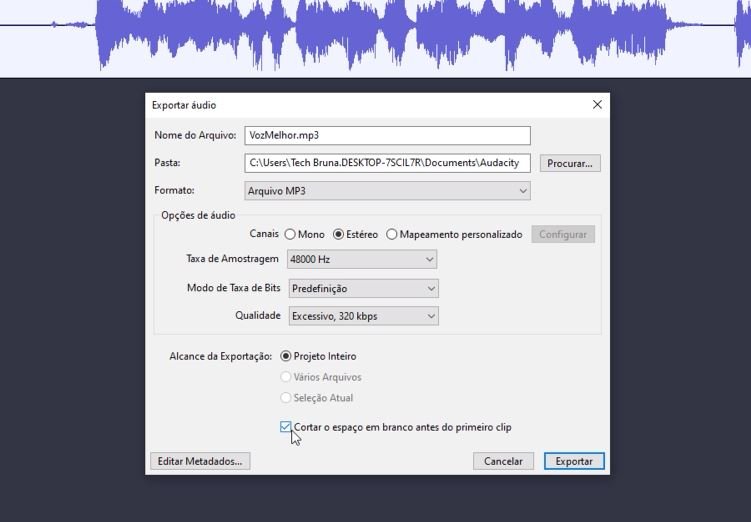The width and height of the screenshot is (751, 522).
Task: Edit the Nome do Arquivo field
Action: 387,136
